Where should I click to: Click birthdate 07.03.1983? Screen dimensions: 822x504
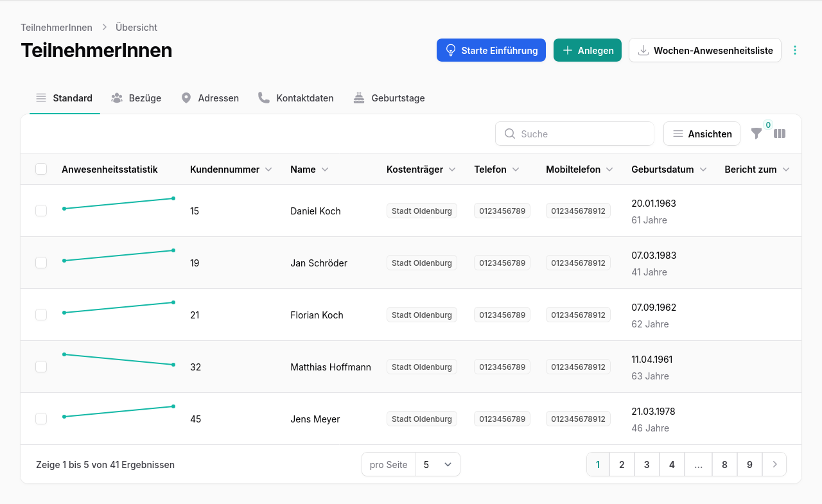[x=654, y=255]
